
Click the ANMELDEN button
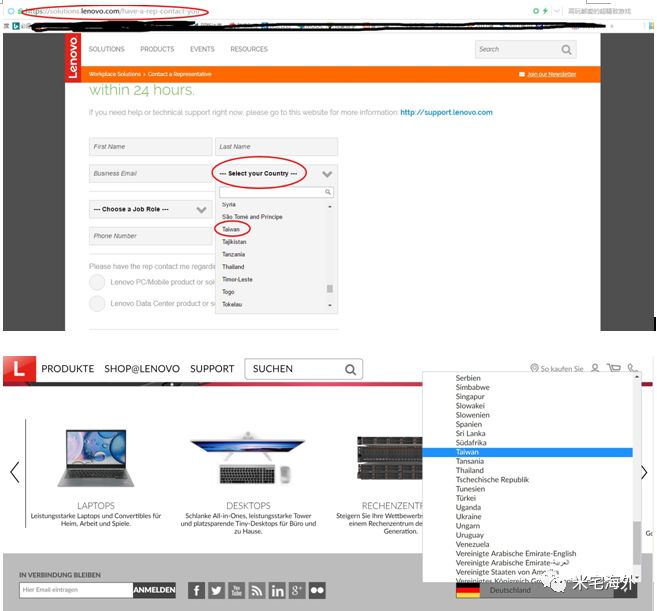[x=154, y=590]
